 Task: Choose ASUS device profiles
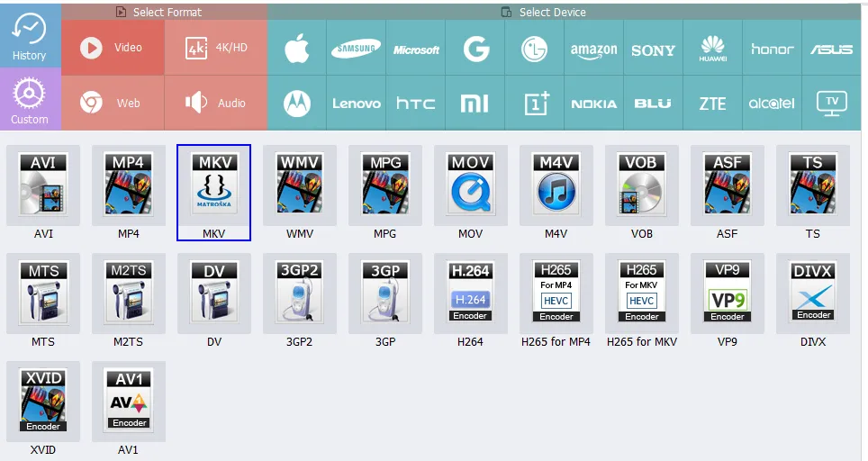(x=831, y=48)
